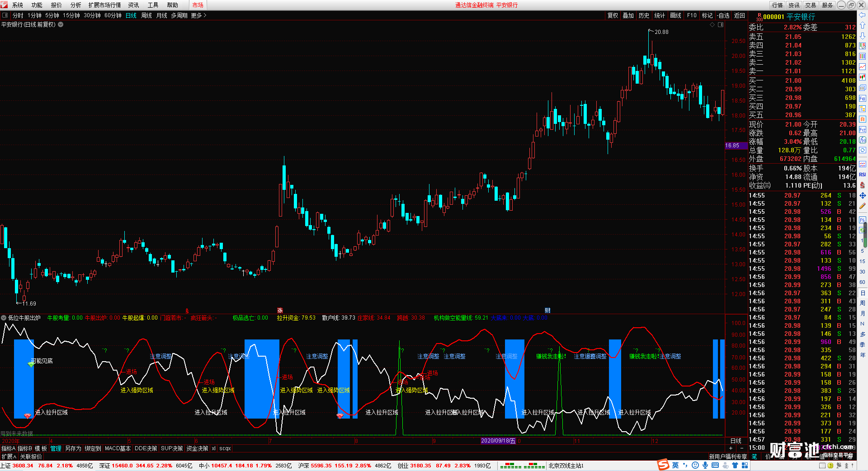Toggle the 复权 option in chart toolbar
Viewport: 868px width, 471px height.
click(613, 15)
